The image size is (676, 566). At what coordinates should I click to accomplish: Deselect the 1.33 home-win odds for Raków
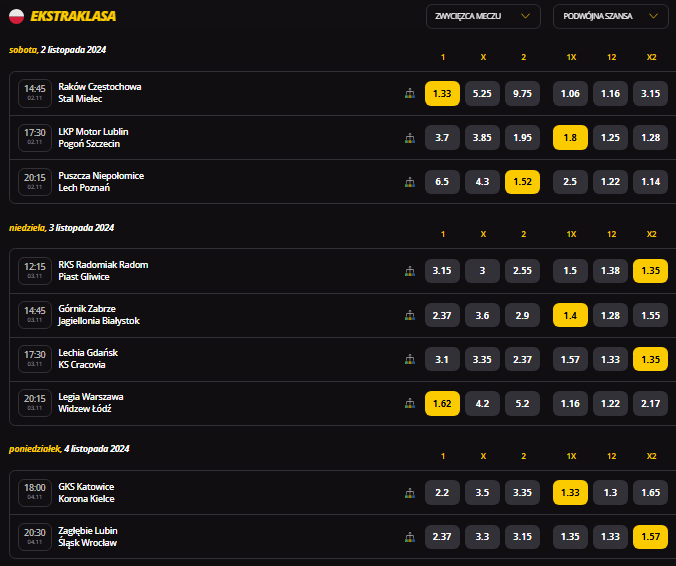[x=442, y=93]
